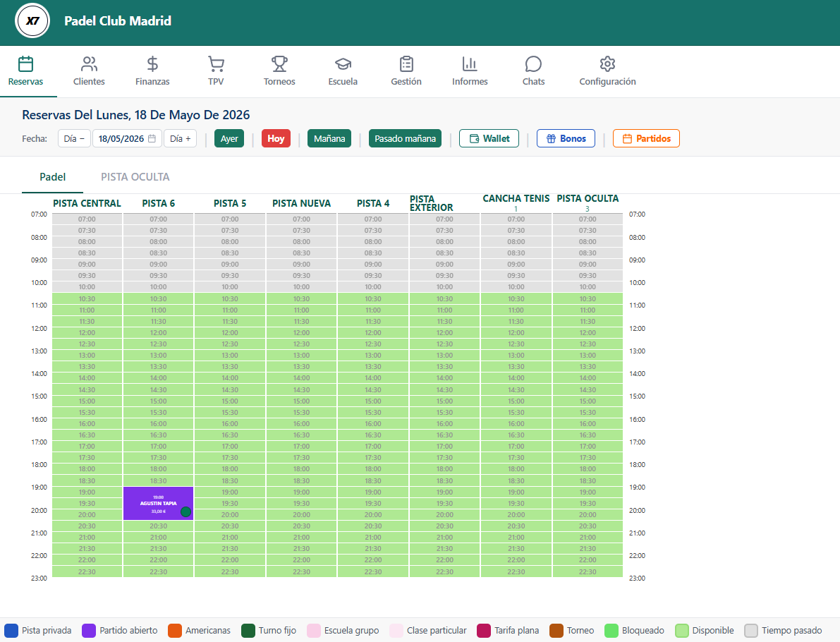Show Mañana reservations
The height and width of the screenshot is (642, 840).
[329, 138]
